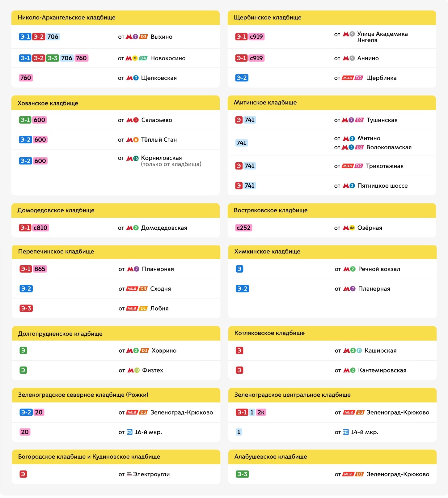Select the Митинское кладбище header

(332, 103)
